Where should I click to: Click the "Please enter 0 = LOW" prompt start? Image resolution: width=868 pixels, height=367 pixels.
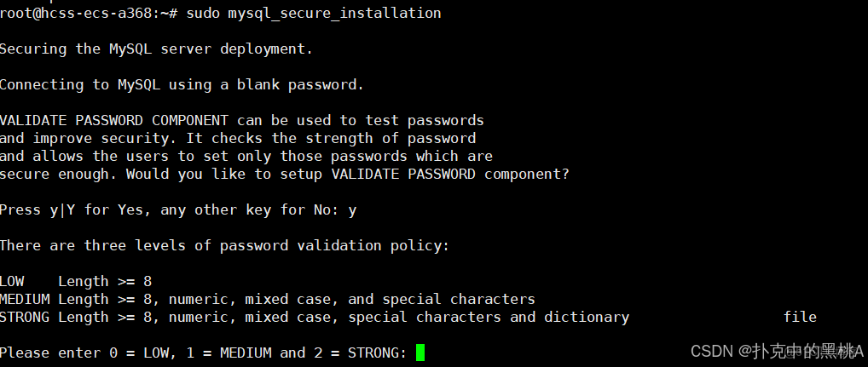(x=85, y=353)
